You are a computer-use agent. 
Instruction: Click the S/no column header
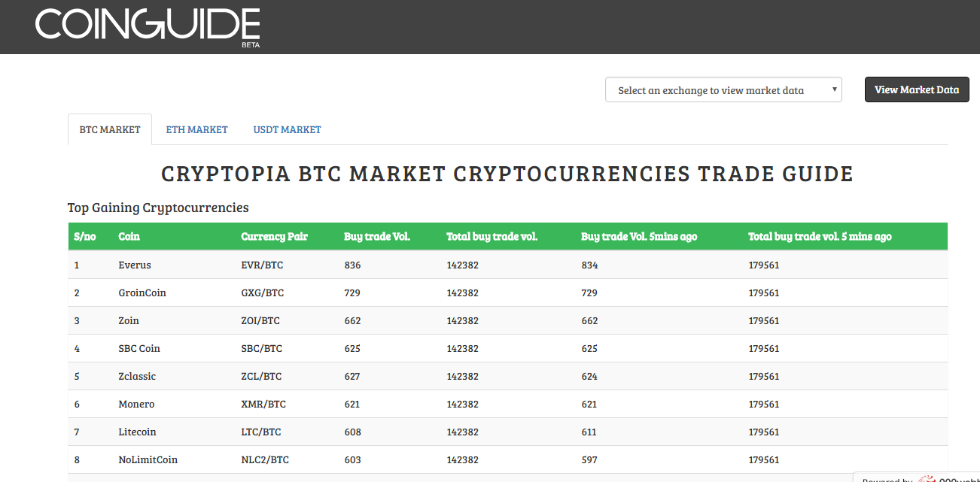click(x=85, y=236)
